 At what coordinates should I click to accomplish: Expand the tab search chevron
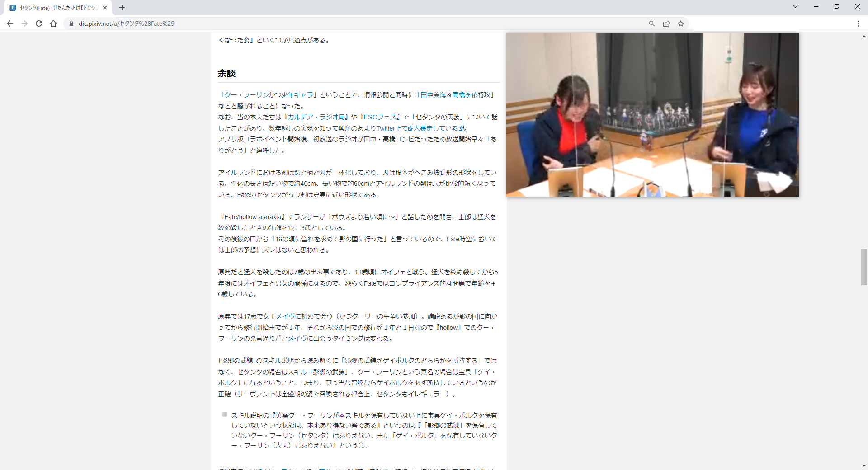[795, 6]
